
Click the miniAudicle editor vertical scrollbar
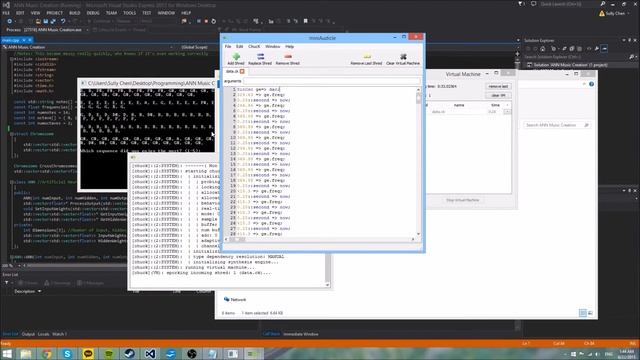point(418,162)
